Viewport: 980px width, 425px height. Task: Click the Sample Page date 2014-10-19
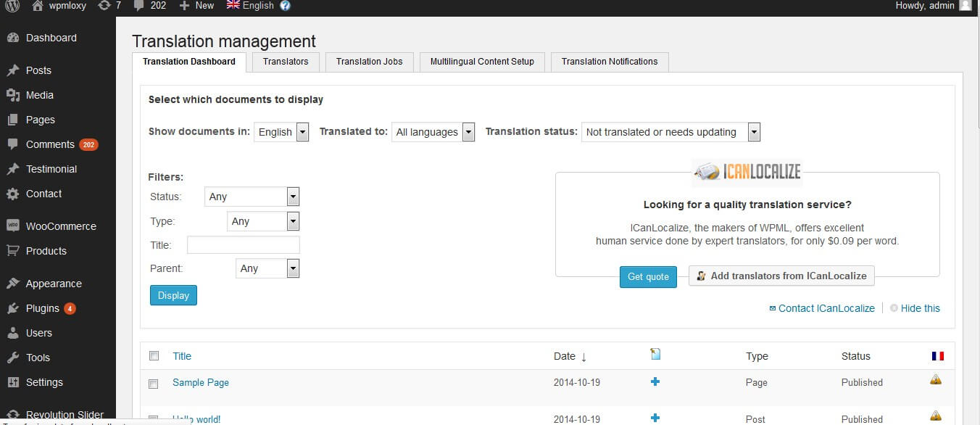click(x=577, y=382)
